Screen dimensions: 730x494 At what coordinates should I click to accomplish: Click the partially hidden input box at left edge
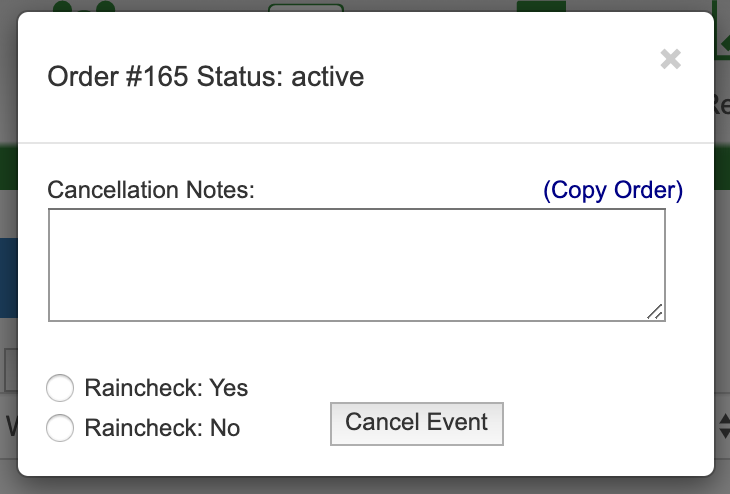tap(11, 370)
